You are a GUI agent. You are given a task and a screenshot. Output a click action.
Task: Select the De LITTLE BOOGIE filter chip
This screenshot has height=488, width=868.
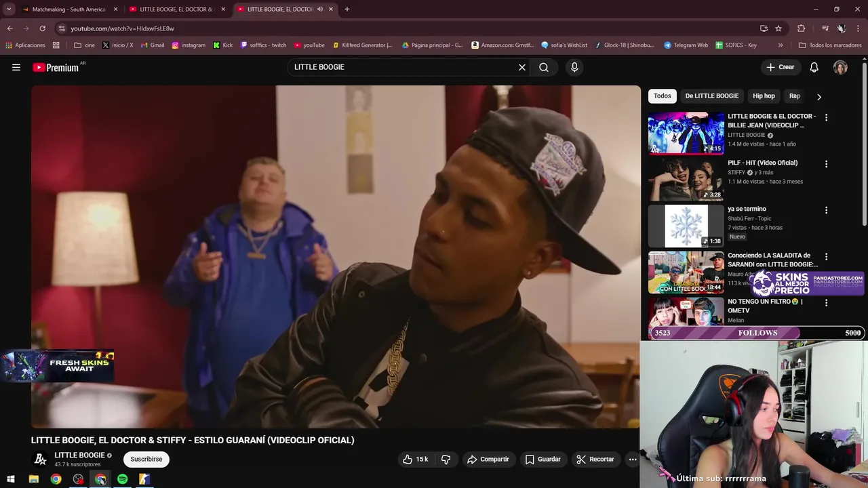tap(711, 96)
